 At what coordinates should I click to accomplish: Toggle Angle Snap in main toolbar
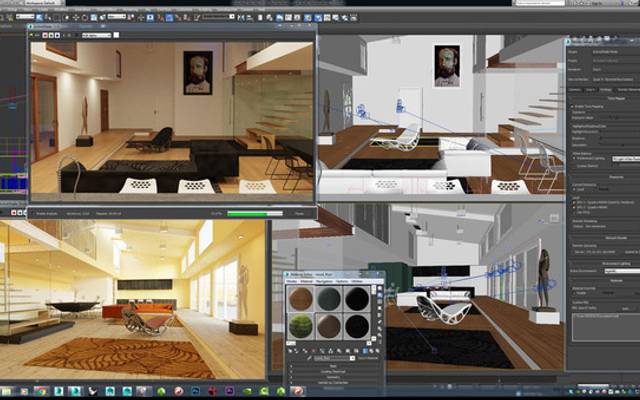click(169, 17)
